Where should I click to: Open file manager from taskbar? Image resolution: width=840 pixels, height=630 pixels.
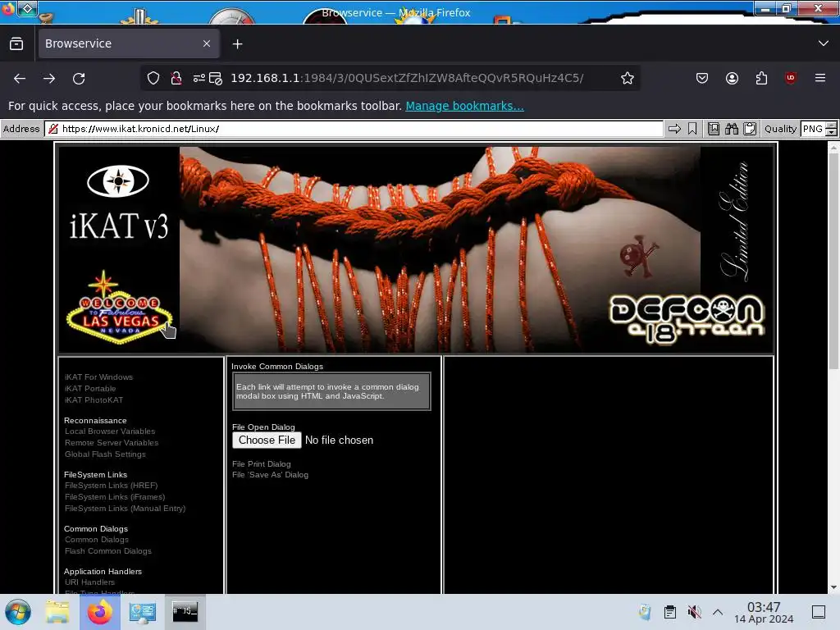tap(57, 612)
